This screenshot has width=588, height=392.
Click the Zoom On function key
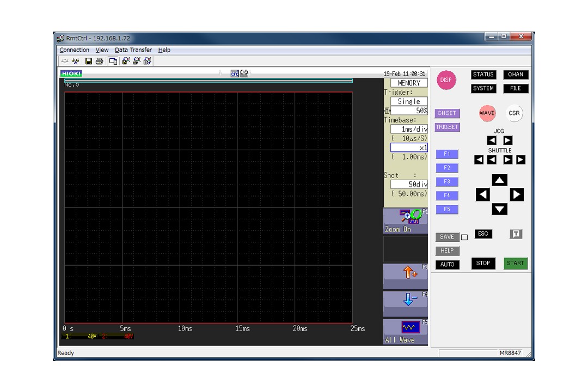tap(406, 222)
